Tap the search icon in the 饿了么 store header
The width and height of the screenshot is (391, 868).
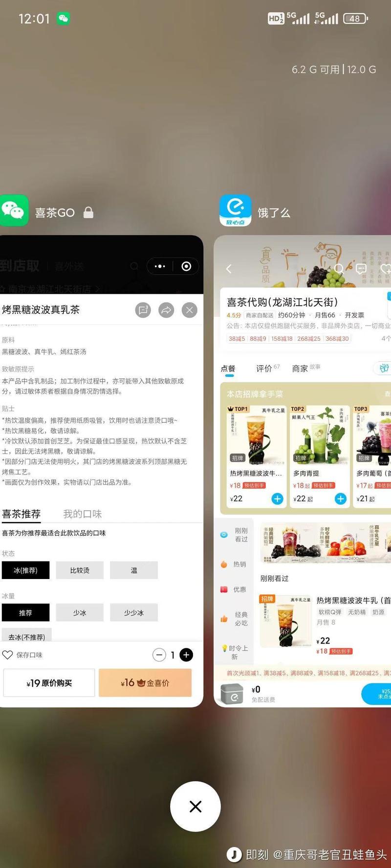point(338,269)
